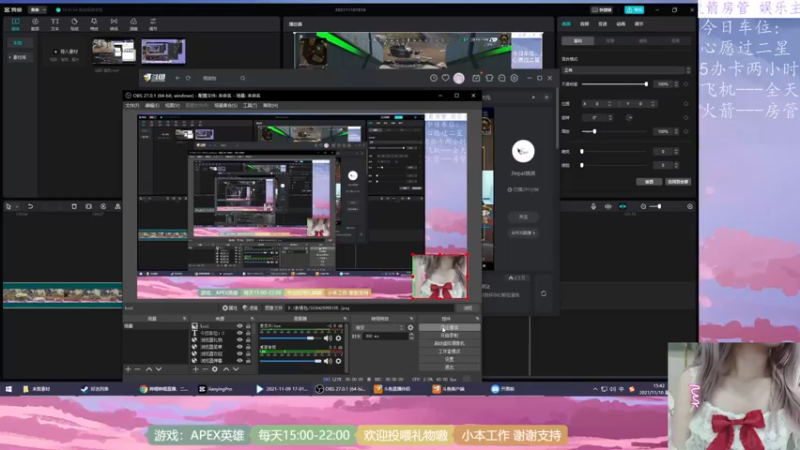Open the 转场 transitions tool in Jianying
The width and height of the screenshot is (800, 450).
(x=114, y=24)
